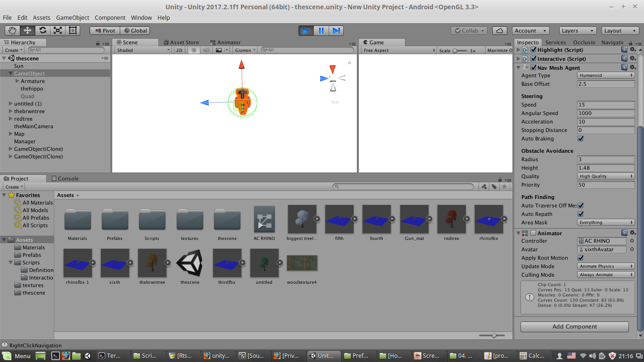Screen dimensions: 644x362
Task: Open Interactive script gear menu
Action: tap(633, 58)
